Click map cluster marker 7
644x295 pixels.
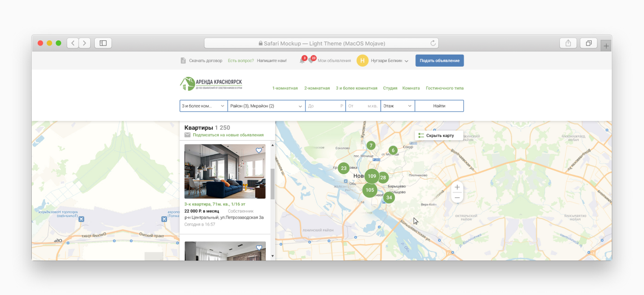click(371, 146)
